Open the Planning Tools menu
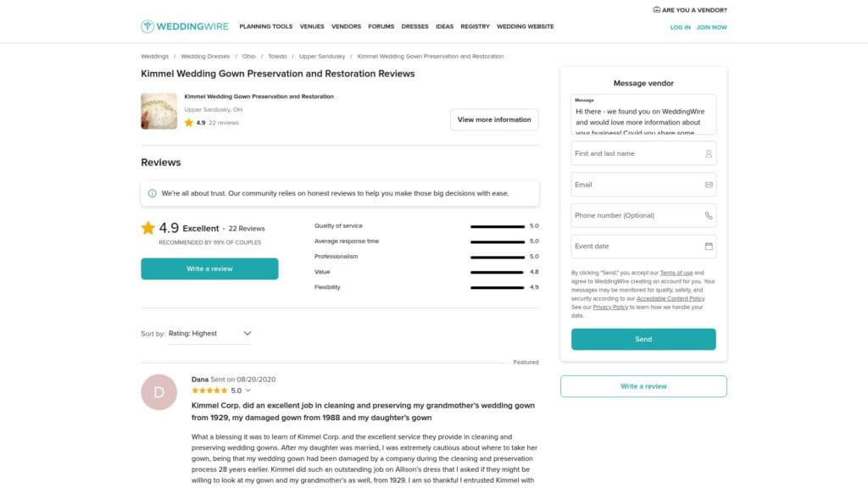Screen dimensions: 868x488 click(265, 26)
